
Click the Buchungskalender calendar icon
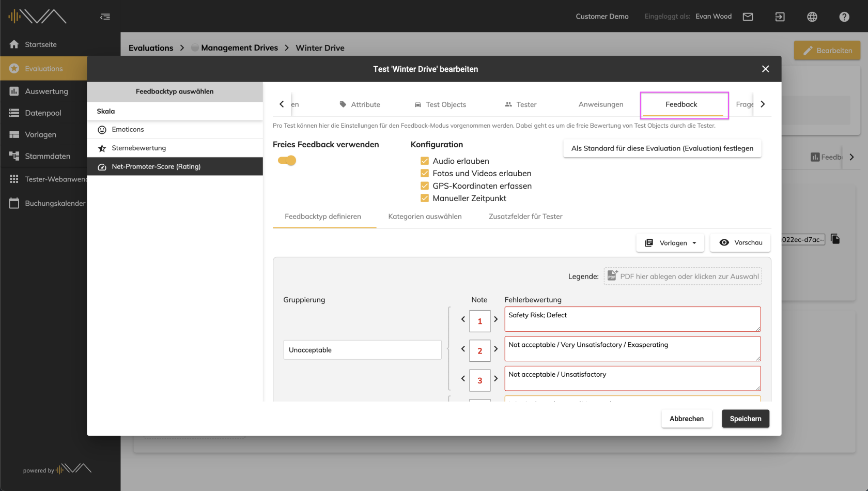[14, 203]
